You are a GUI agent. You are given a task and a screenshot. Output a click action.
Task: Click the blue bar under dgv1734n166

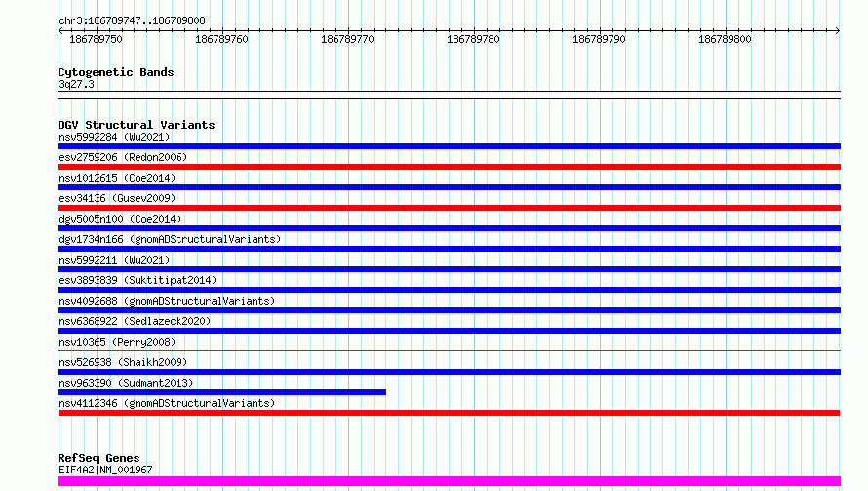coord(449,249)
